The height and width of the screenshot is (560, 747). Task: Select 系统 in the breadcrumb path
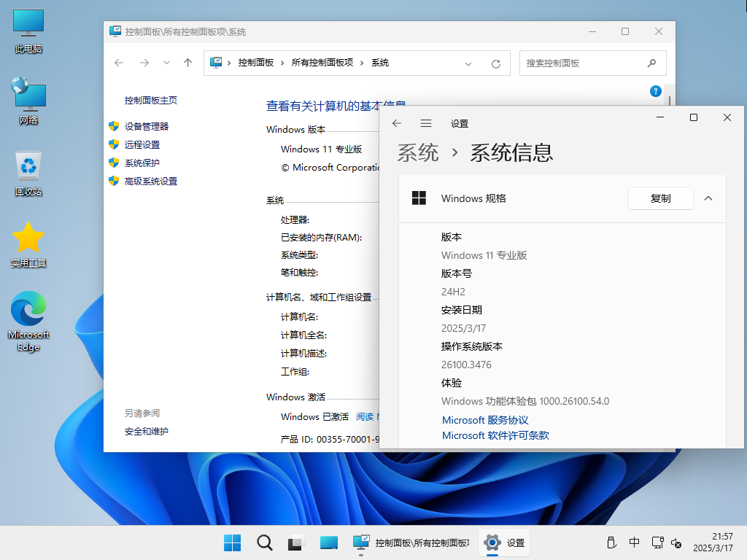point(380,63)
